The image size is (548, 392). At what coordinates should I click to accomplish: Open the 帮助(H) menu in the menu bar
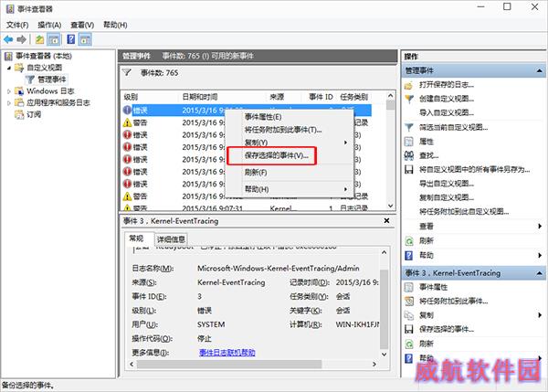click(x=115, y=25)
